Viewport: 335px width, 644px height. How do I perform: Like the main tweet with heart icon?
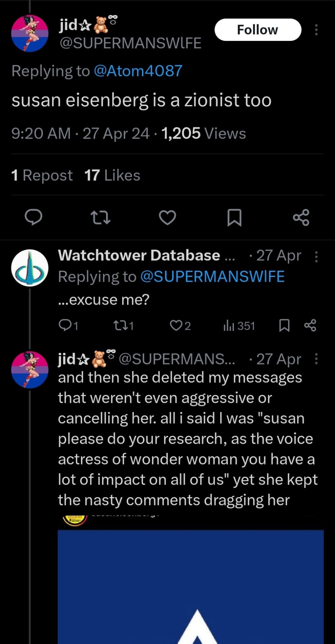click(x=167, y=217)
